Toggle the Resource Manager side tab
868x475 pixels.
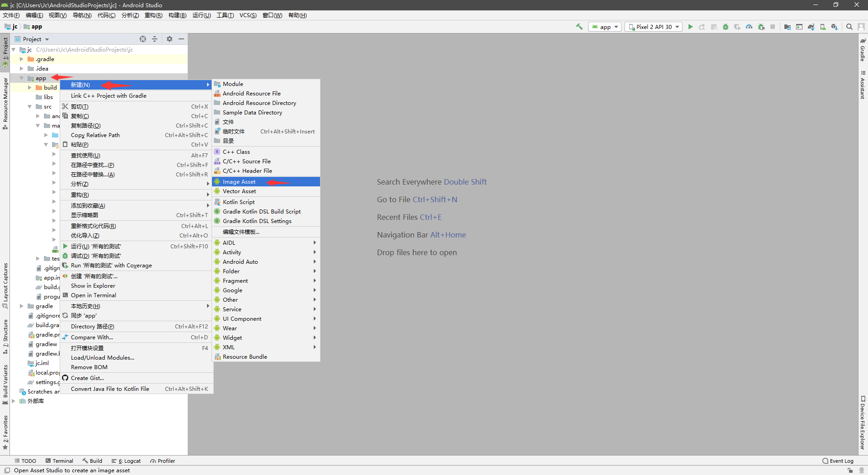pyautogui.click(x=5, y=103)
